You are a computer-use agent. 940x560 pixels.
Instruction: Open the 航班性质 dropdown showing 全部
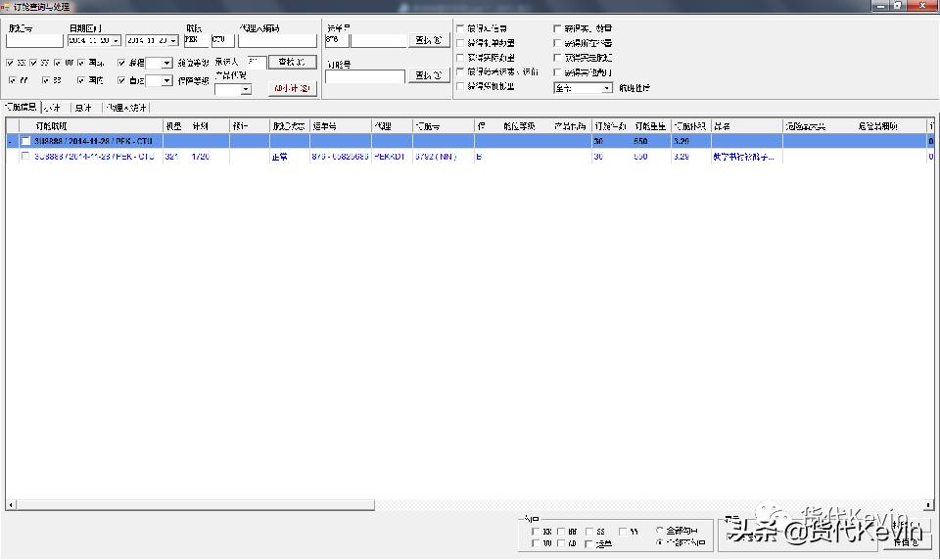pos(607,88)
